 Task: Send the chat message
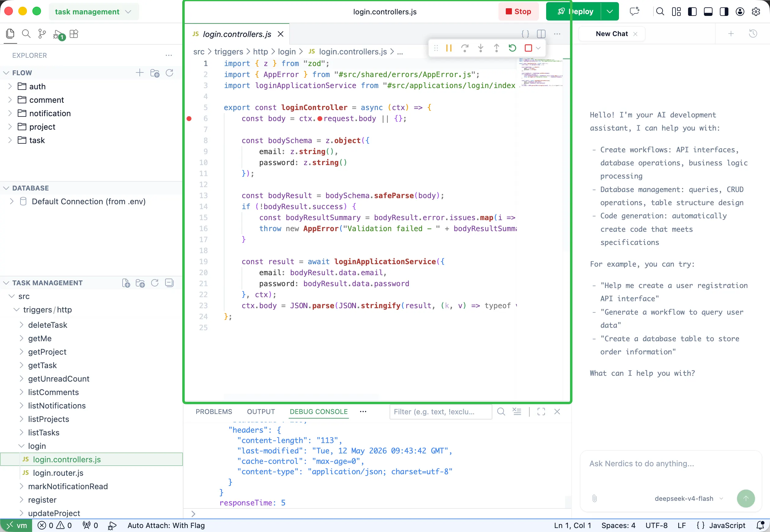(x=746, y=498)
